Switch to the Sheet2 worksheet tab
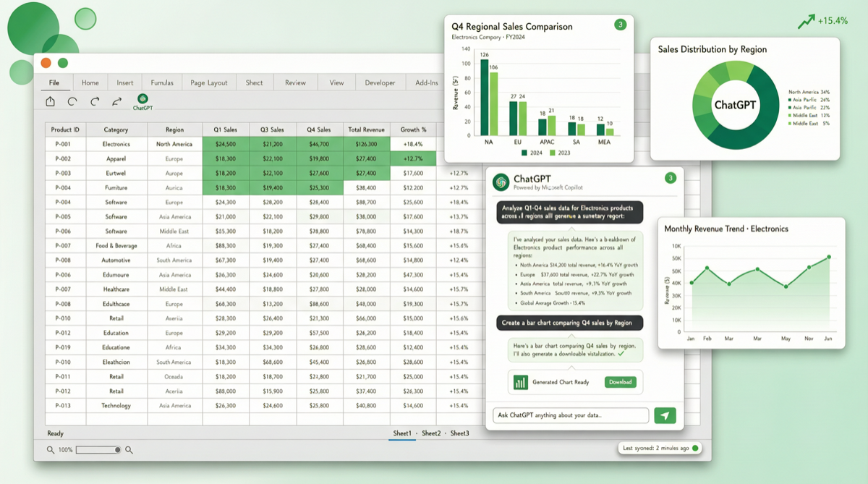868x484 pixels. coord(431,433)
